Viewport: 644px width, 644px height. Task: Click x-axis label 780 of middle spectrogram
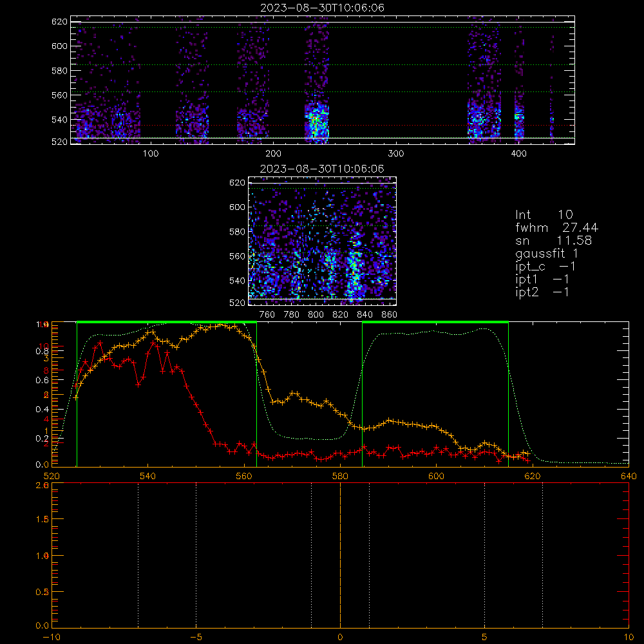pos(292,315)
